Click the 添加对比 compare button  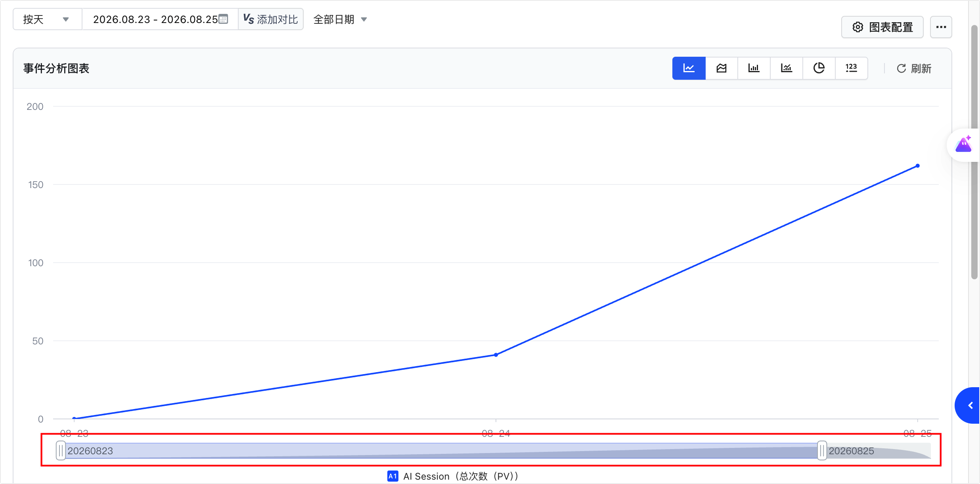click(x=271, y=19)
